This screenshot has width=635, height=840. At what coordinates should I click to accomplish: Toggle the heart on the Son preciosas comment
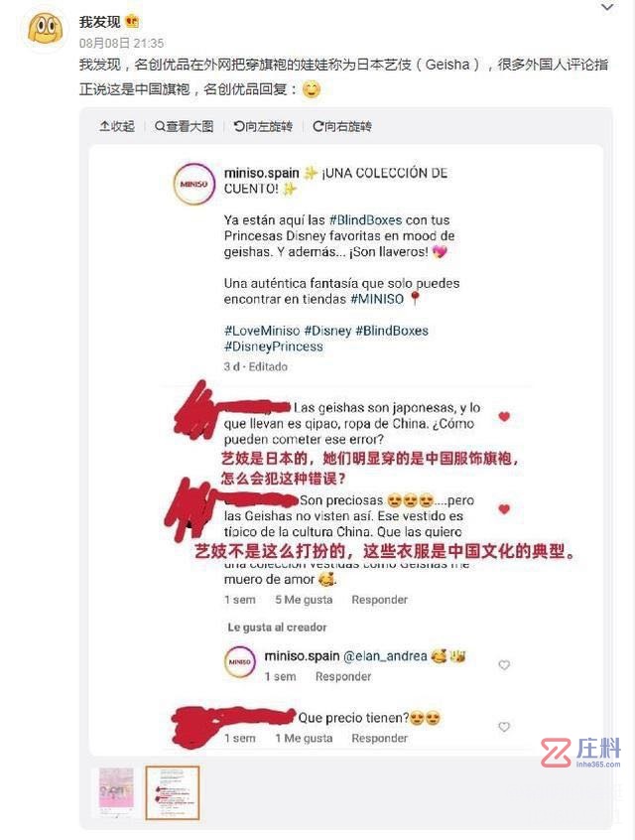pyautogui.click(x=504, y=509)
